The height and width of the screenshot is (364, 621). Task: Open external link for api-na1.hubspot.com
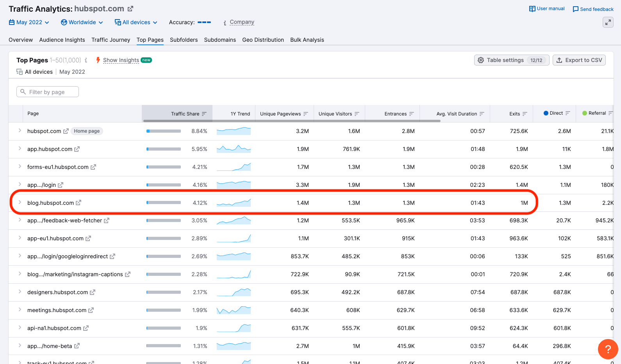[86, 328]
